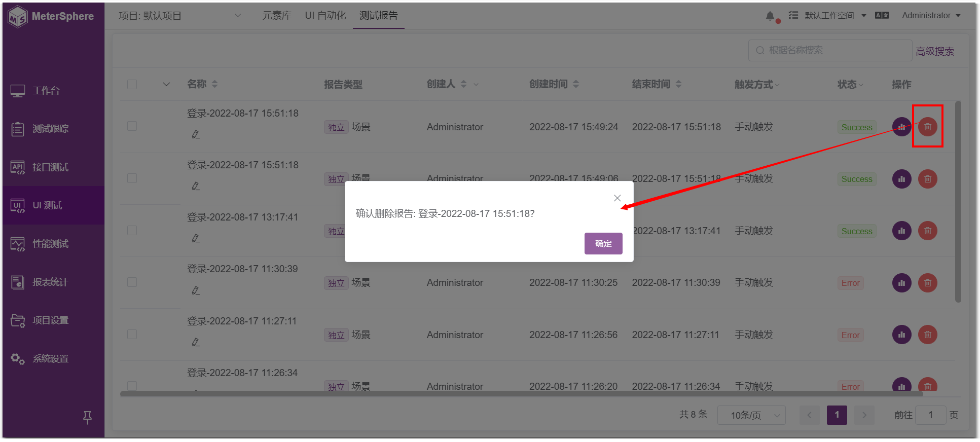Screen dimensions: 980x442
Task: Click the MeterSphere logo
Action: [51, 16]
